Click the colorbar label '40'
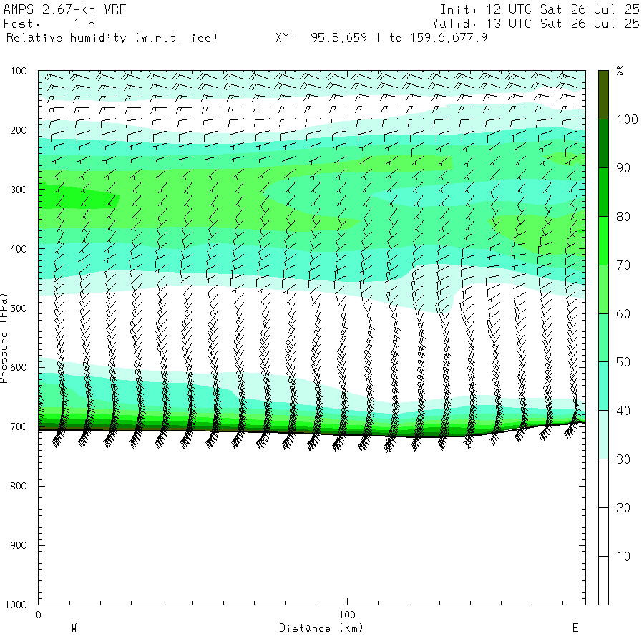Screen dimensions: 644x644 click(623, 411)
